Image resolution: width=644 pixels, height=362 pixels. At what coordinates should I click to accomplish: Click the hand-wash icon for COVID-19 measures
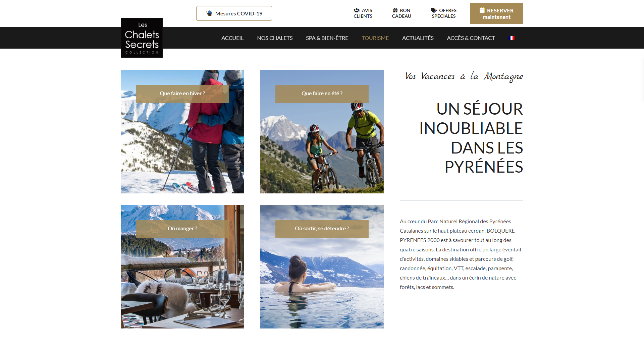pyautogui.click(x=209, y=13)
